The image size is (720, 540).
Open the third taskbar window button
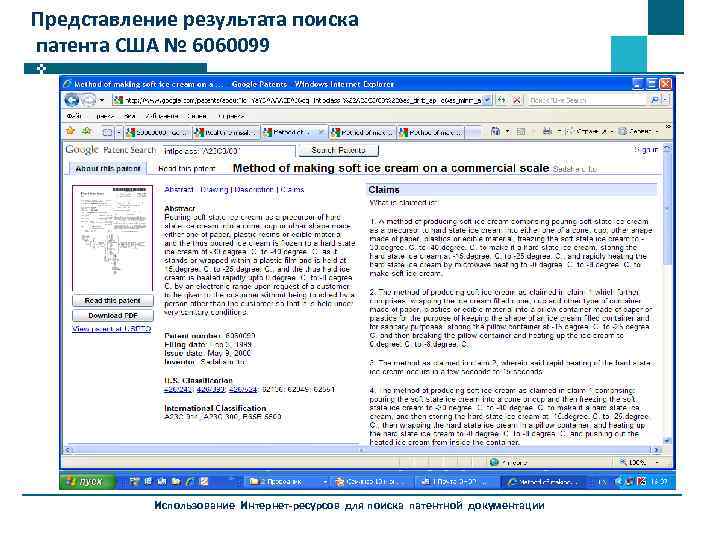[x=456, y=481]
